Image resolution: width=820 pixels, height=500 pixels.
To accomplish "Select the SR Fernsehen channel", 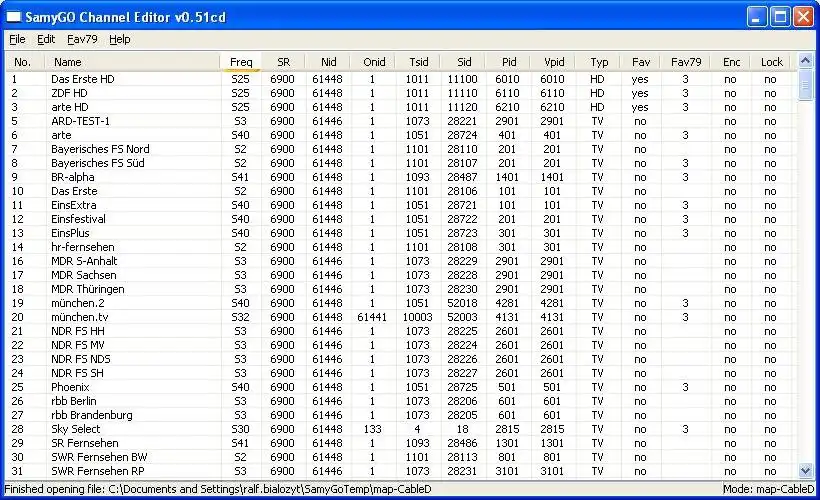I will pyautogui.click(x=84, y=443).
